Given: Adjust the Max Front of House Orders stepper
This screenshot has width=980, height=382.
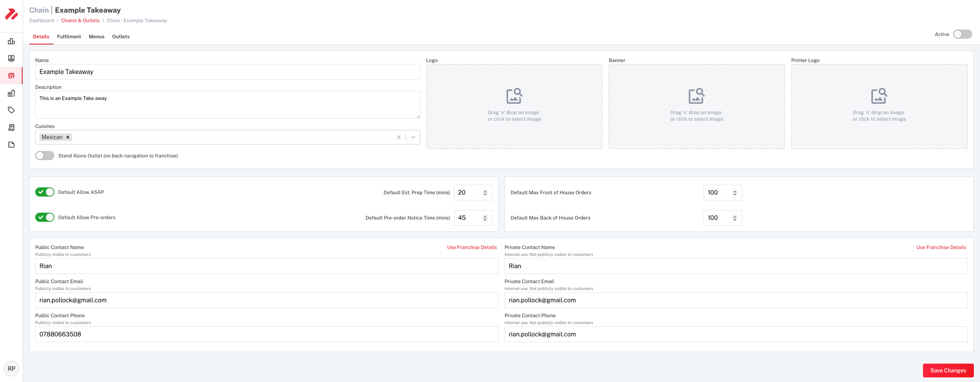Looking at the screenshot, I should 735,193.
